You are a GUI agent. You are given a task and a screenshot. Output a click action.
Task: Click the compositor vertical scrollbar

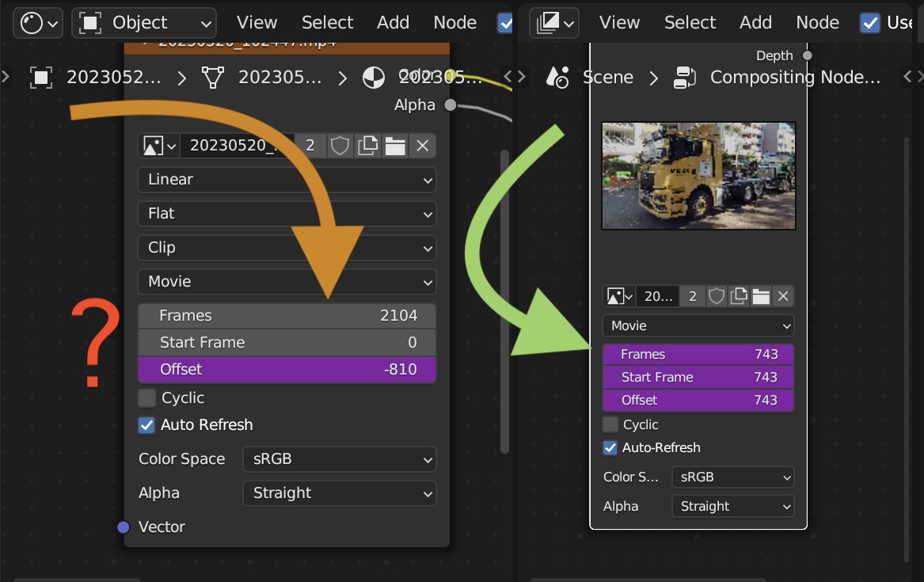click(x=907, y=348)
